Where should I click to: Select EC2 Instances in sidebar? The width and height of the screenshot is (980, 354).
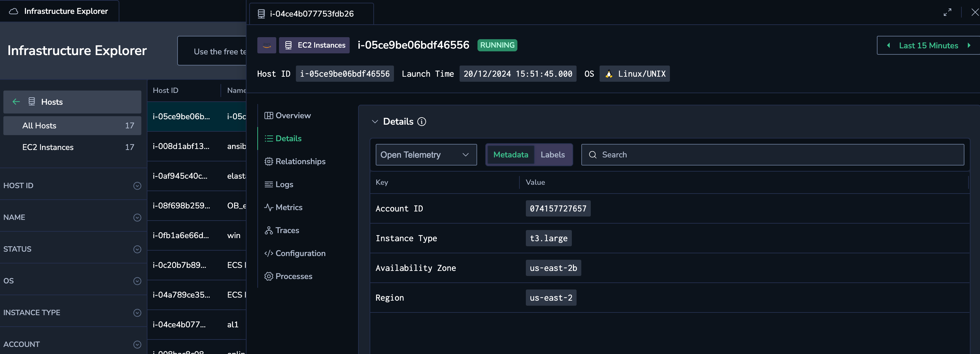pos(72,147)
